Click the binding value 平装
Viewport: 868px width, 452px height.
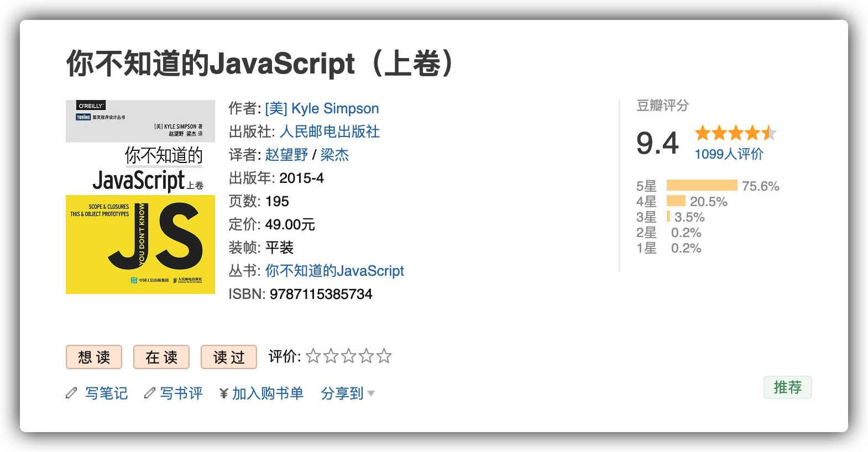(279, 248)
